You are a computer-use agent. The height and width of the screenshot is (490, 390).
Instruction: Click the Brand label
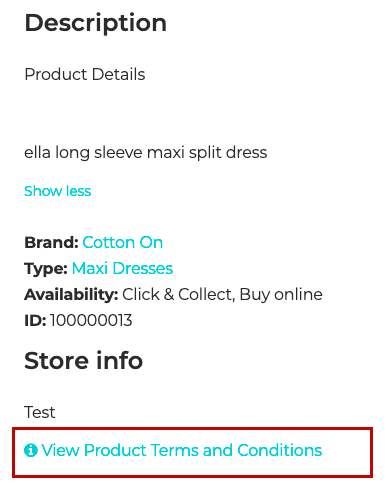[51, 242]
